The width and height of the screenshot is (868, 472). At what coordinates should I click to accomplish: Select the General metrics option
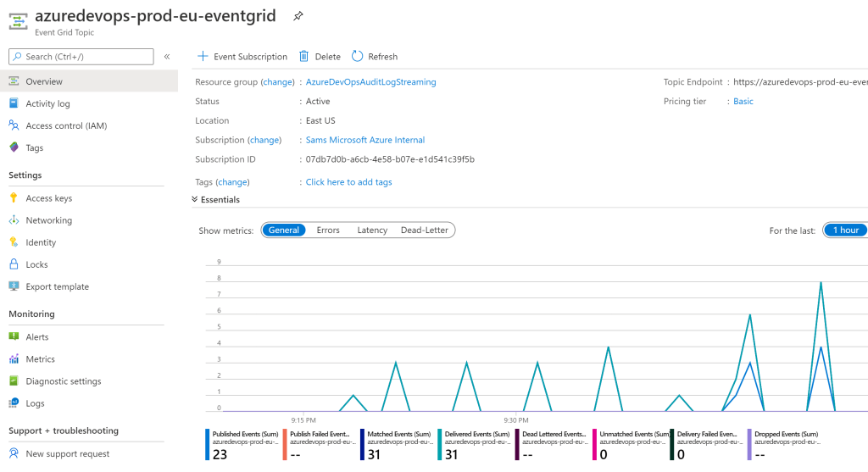pyautogui.click(x=284, y=230)
